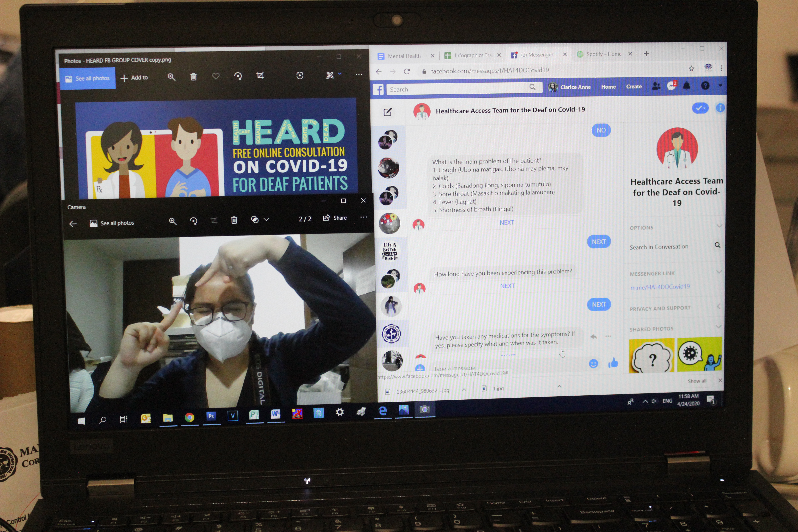This screenshot has width=798, height=532.
Task: Zoom in using Photos window magnifier icon
Action: [171, 77]
